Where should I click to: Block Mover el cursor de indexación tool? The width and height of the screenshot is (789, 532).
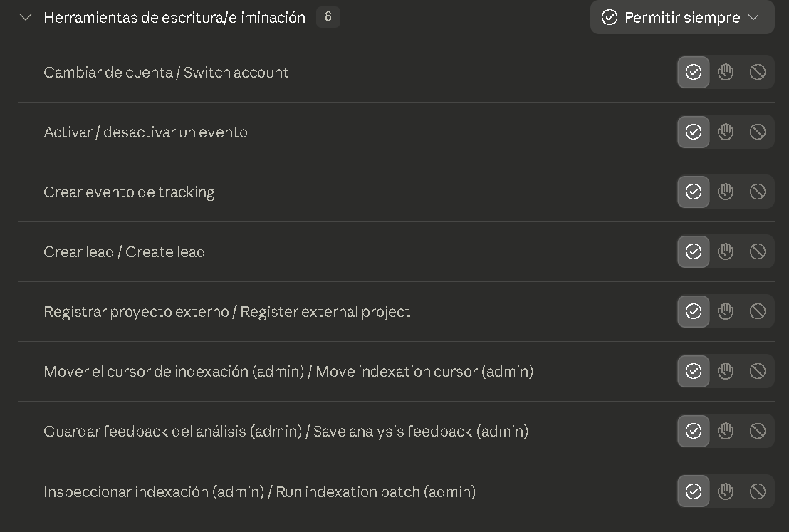coord(757,371)
